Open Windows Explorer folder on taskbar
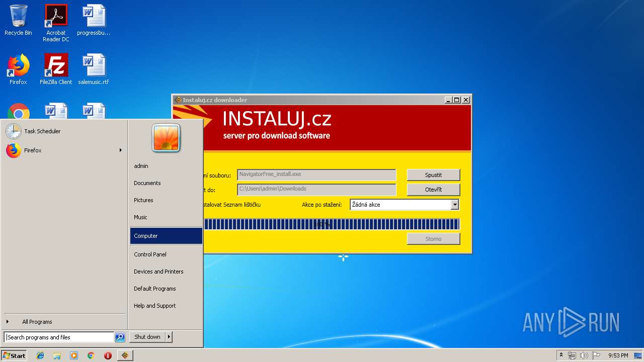Viewport: 644px width, 362px height. click(x=57, y=355)
